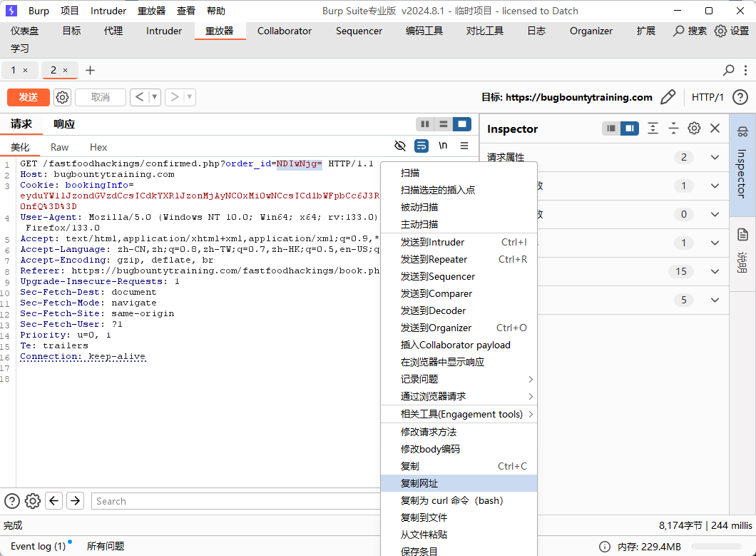Set Inspector to left-docked layout
The width and height of the screenshot is (756, 556).
[611, 128]
